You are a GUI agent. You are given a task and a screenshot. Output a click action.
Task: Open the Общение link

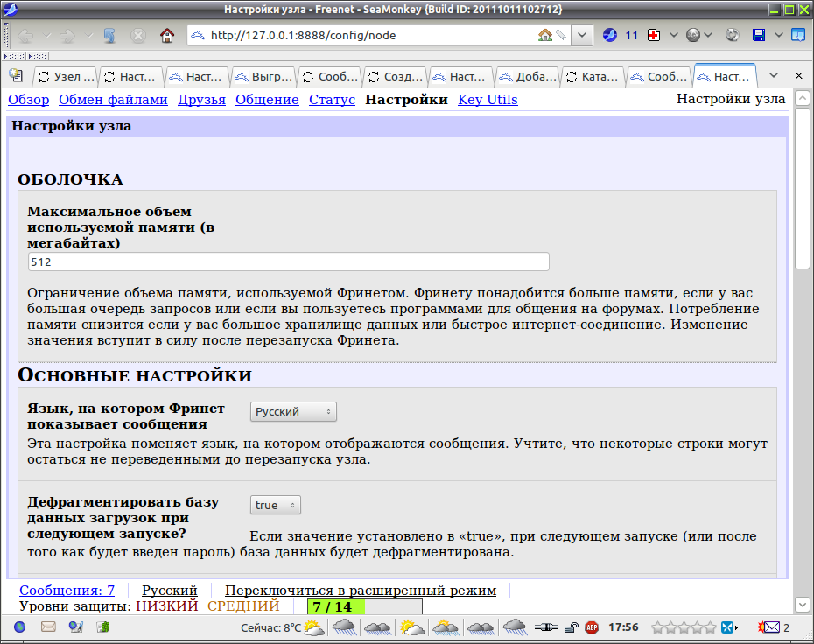[267, 100]
